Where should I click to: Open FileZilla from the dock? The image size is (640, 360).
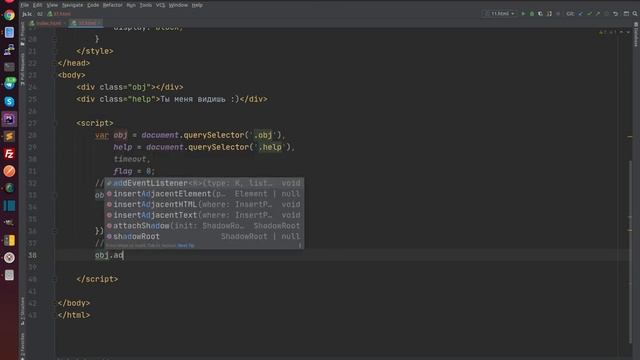tap(9, 153)
